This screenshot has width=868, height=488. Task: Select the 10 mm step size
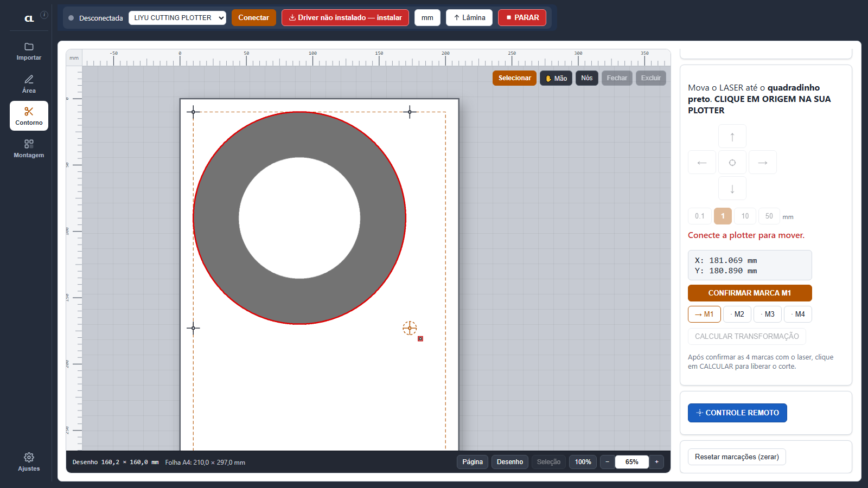click(745, 216)
